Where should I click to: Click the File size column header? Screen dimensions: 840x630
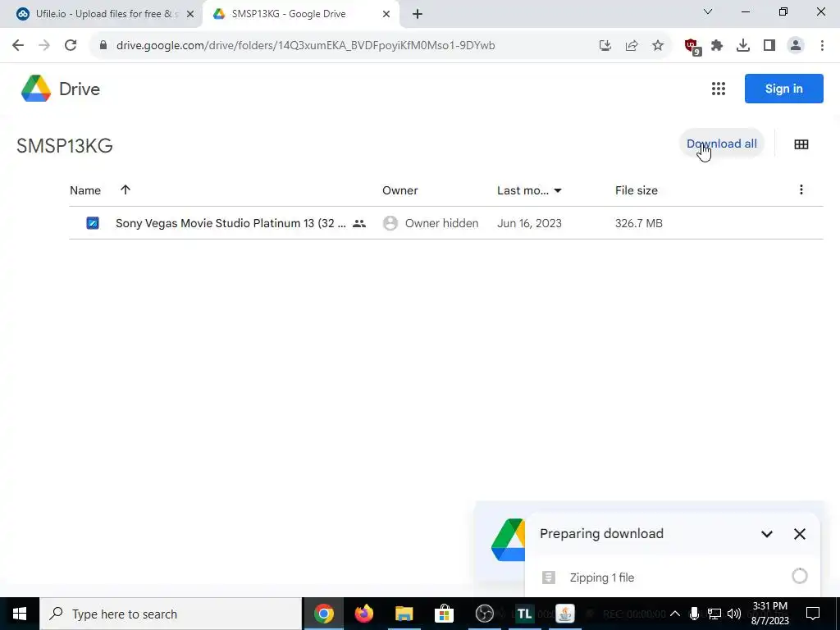click(637, 190)
